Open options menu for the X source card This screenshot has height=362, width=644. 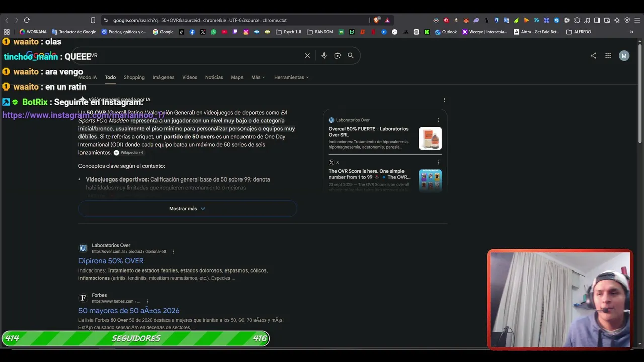point(439,162)
